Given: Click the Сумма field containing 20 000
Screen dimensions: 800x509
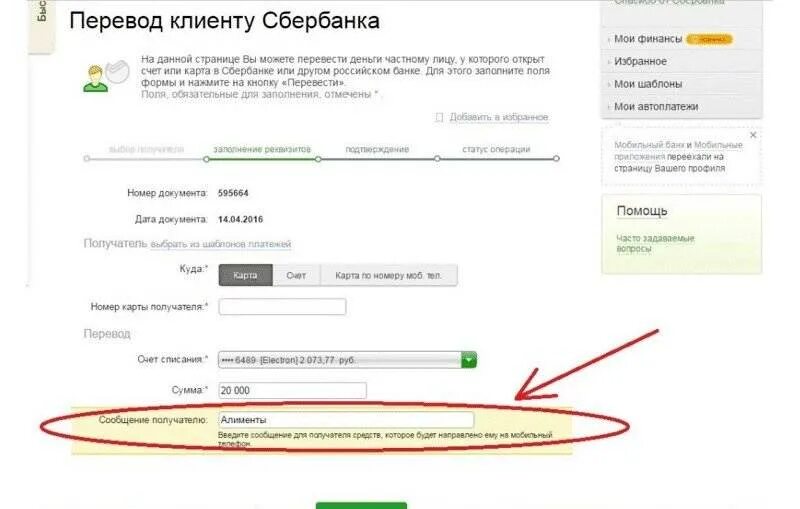Looking at the screenshot, I should click(292, 390).
